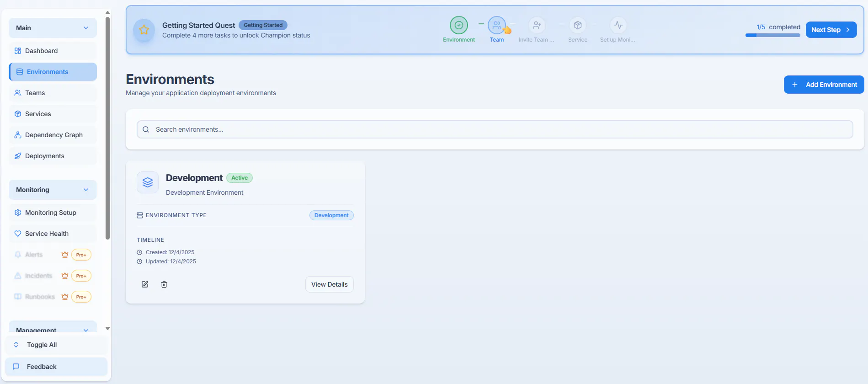
Task: Click the crown icon beside Incidents
Action: coord(65,276)
